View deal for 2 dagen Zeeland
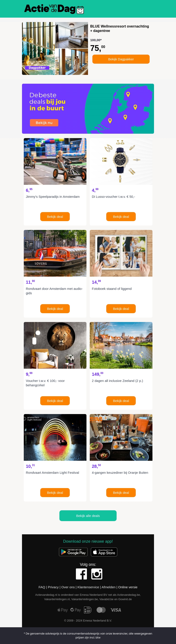Viewport: 176px width, 644px height. [121, 400]
